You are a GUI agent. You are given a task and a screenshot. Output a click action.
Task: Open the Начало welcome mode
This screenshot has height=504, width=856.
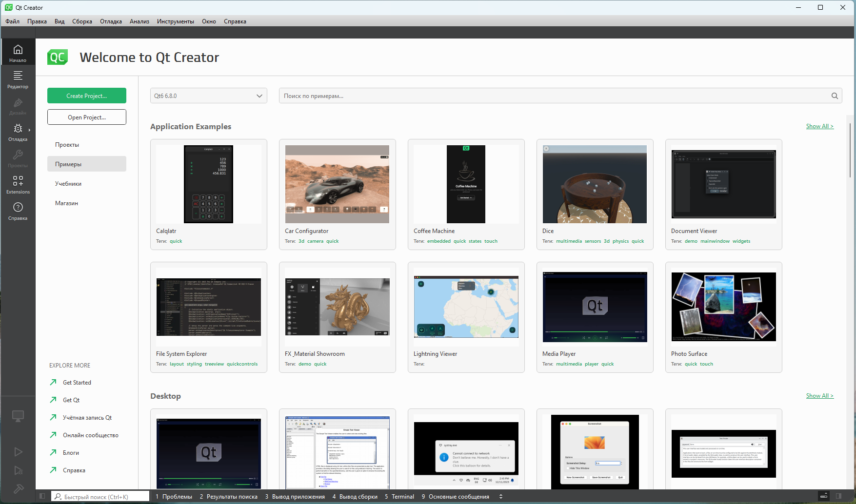point(18,53)
